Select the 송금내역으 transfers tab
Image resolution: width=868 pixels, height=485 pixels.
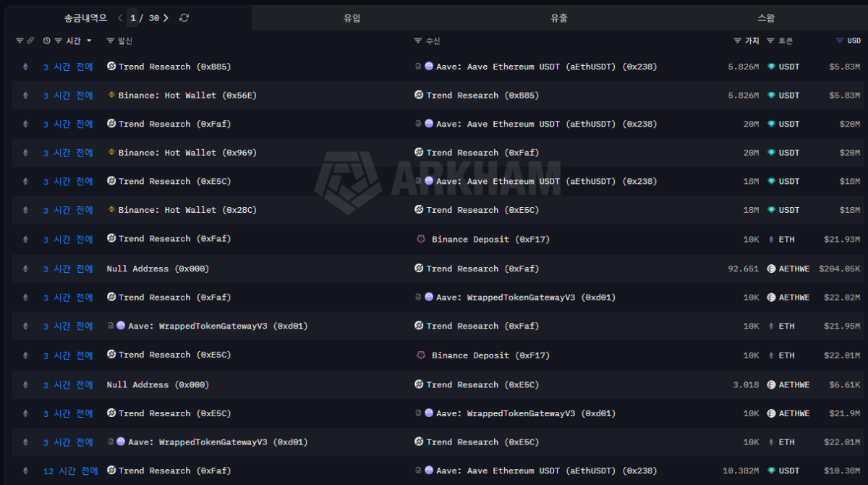coord(85,18)
